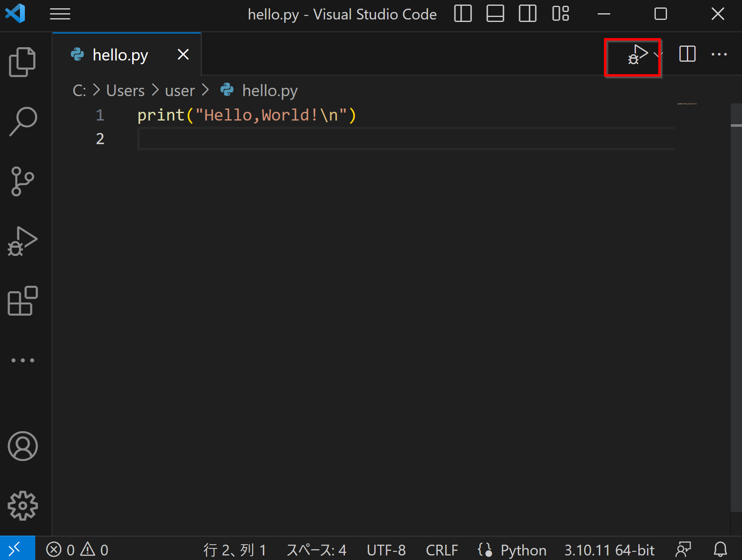The image size is (742, 560).
Task: Open notifications bell icon
Action: [720, 550]
